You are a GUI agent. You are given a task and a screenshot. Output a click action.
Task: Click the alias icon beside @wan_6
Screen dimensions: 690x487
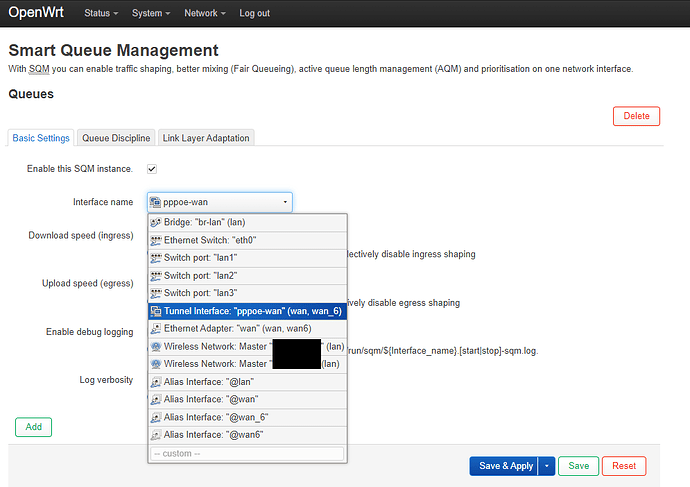(x=155, y=417)
